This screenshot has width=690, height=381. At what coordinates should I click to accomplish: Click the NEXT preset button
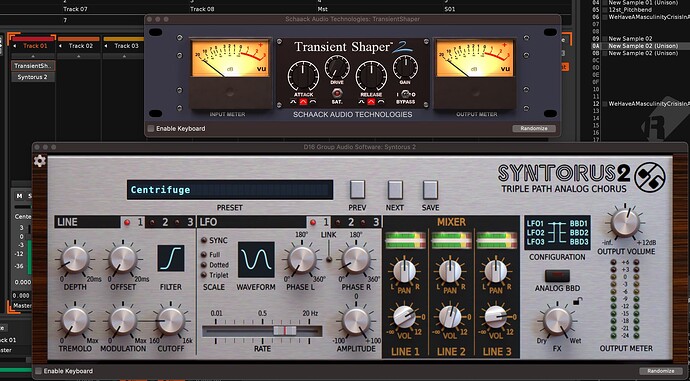click(x=395, y=190)
